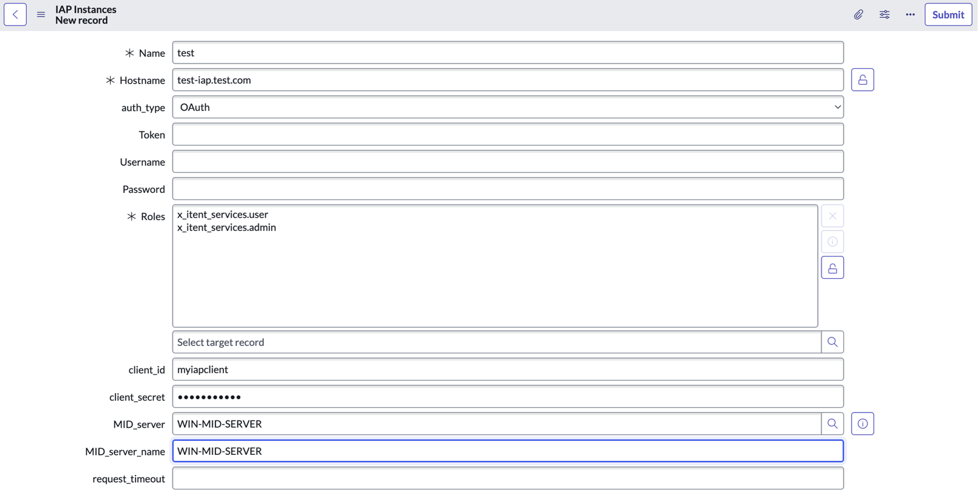Expand the auth_type dropdown
This screenshot has height=499, width=980.
pyautogui.click(x=508, y=107)
